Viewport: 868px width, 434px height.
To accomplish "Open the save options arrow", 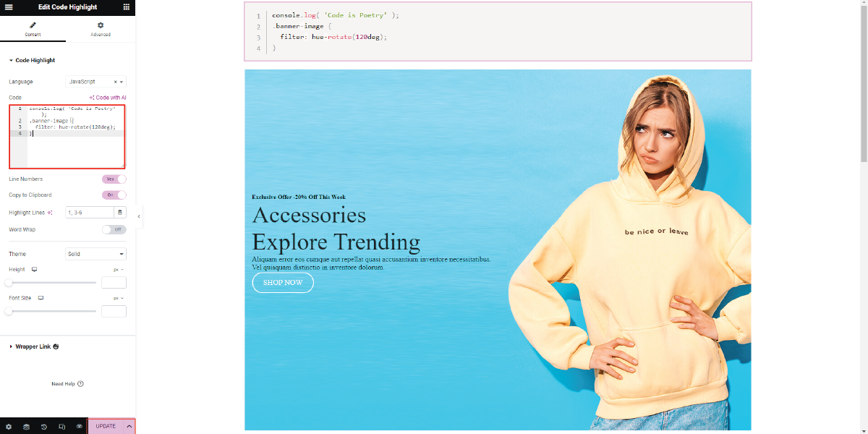I will pyautogui.click(x=129, y=426).
